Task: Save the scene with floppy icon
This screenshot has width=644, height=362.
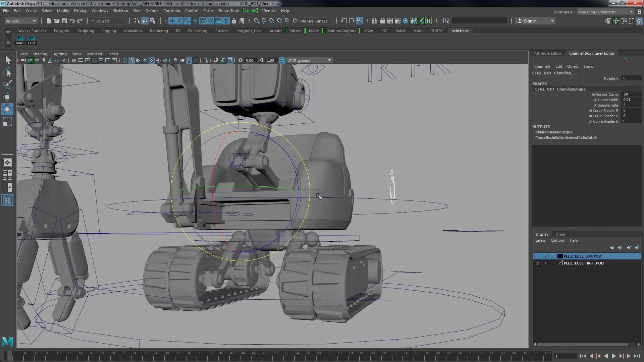Action: pos(64,21)
